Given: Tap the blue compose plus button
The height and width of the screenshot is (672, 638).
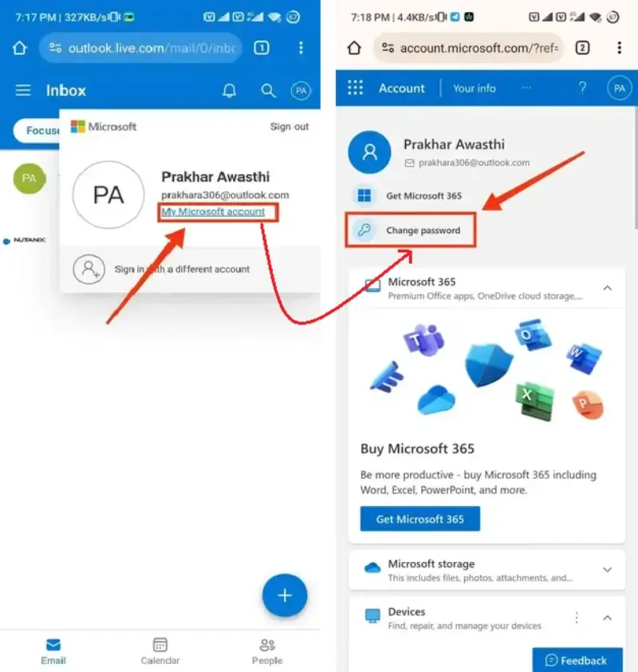Looking at the screenshot, I should [x=285, y=595].
